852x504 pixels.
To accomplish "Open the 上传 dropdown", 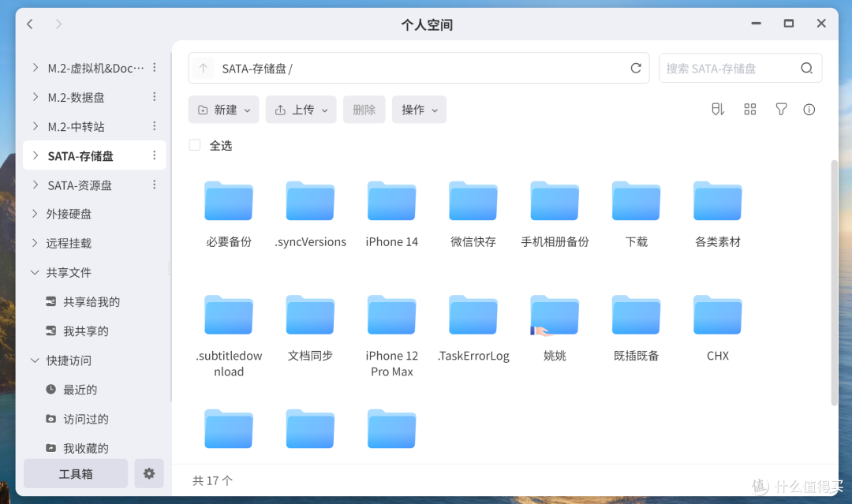I will [x=301, y=110].
